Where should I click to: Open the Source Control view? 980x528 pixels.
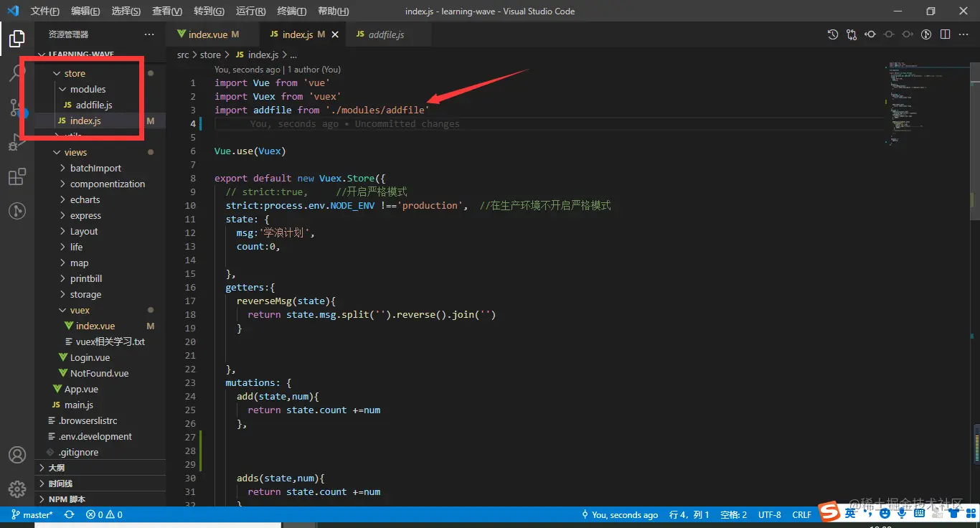pos(17,108)
